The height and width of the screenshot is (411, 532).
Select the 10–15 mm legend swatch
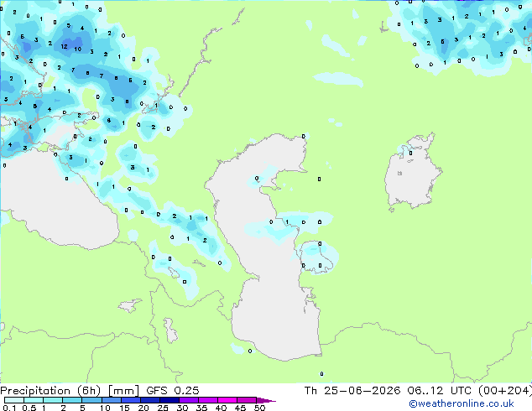(111, 400)
